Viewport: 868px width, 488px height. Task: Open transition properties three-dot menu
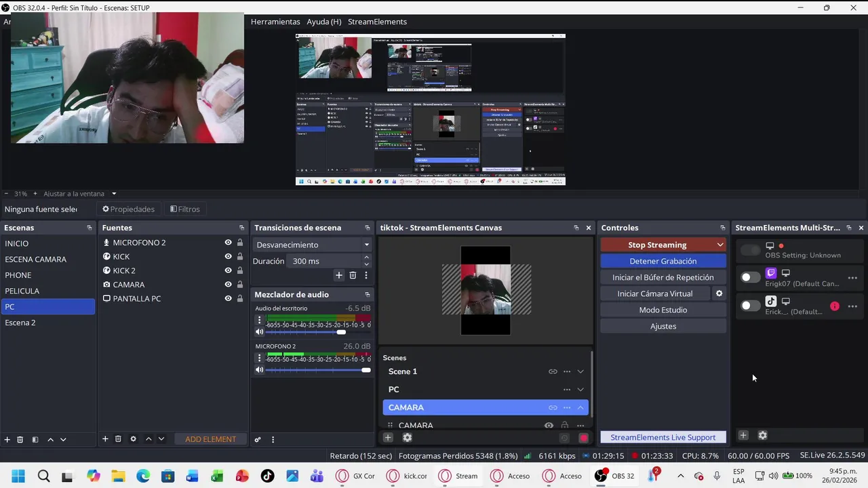pos(366,275)
